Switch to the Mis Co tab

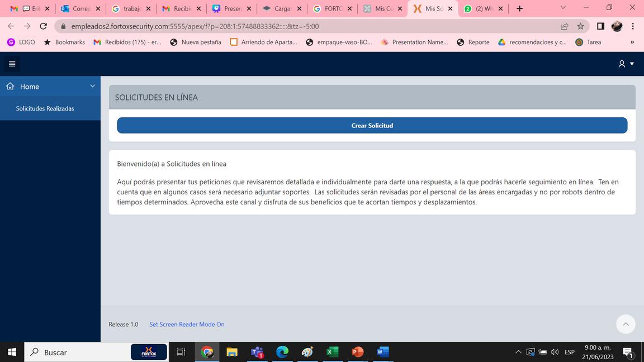pyautogui.click(x=383, y=8)
